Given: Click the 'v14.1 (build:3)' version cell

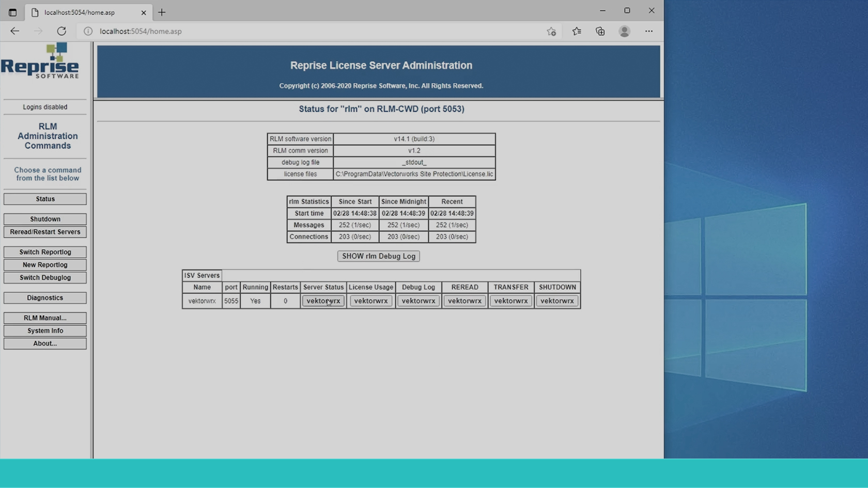Looking at the screenshot, I should [x=414, y=139].
